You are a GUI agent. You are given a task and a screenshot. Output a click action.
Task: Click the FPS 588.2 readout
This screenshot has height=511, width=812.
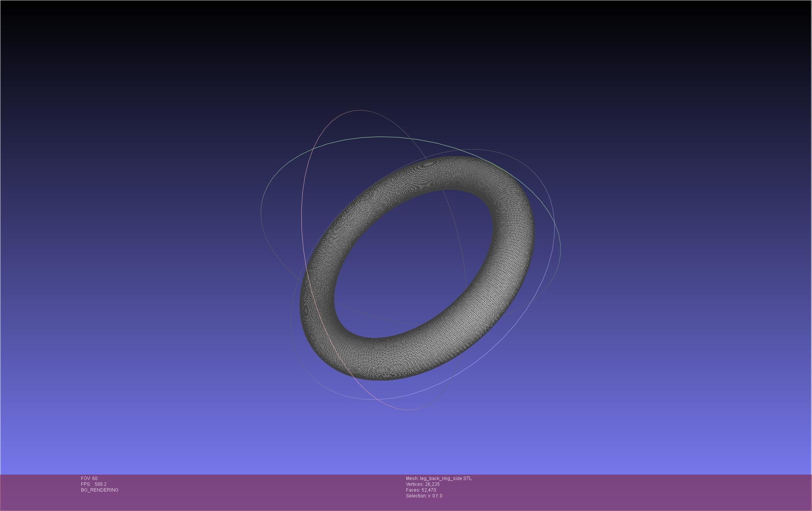(93, 484)
